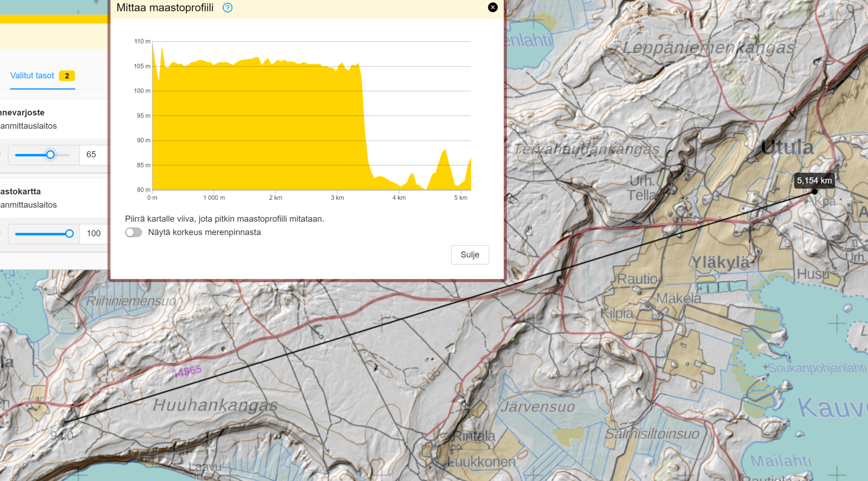
Task: Click road number 14865 label on map
Action: [187, 372]
